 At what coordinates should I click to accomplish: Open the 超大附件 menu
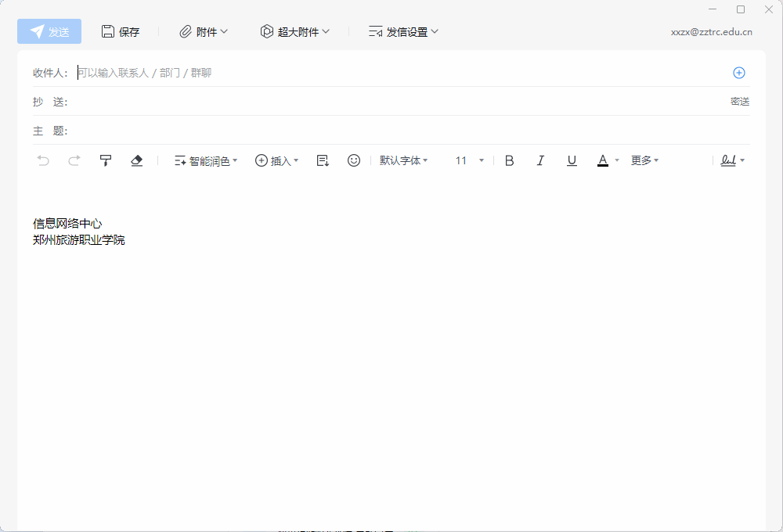[x=295, y=32]
